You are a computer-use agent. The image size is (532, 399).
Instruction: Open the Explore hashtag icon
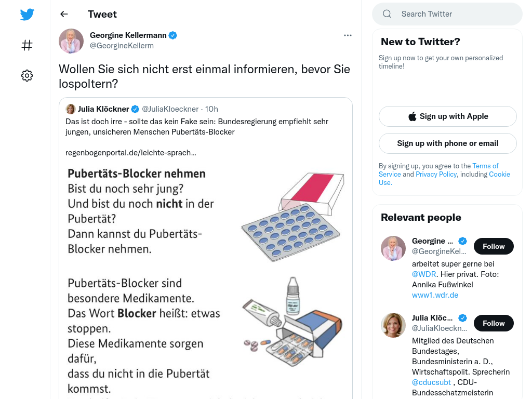click(27, 45)
